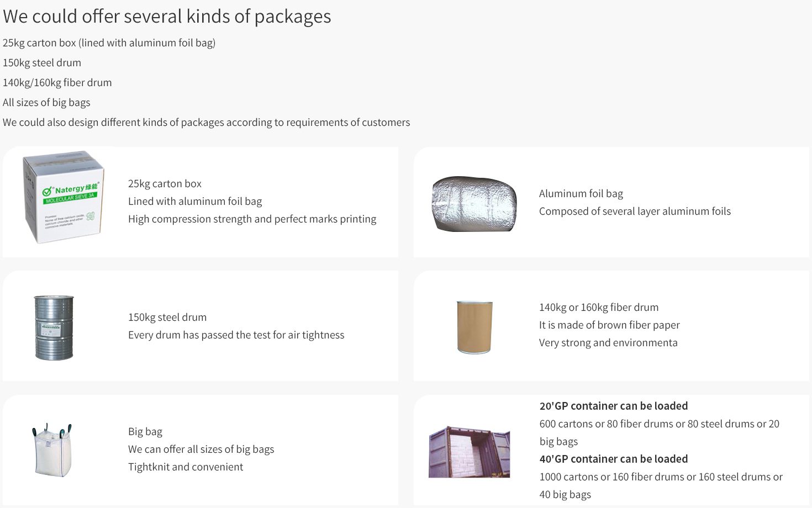Click 'High compression strength' description line
Screen dimensions: 812x508
(252, 219)
